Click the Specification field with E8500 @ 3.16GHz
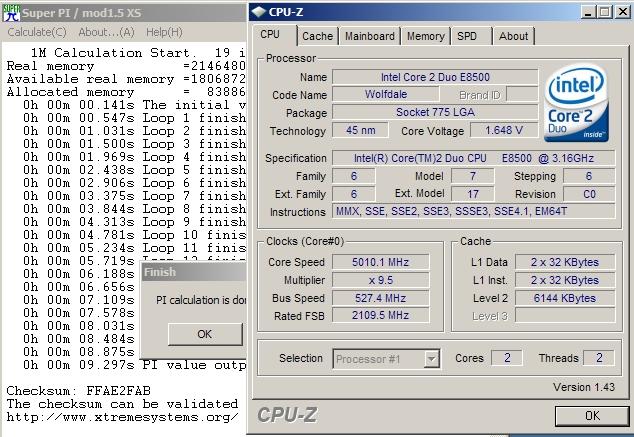This screenshot has height=437, width=634. coord(473,158)
